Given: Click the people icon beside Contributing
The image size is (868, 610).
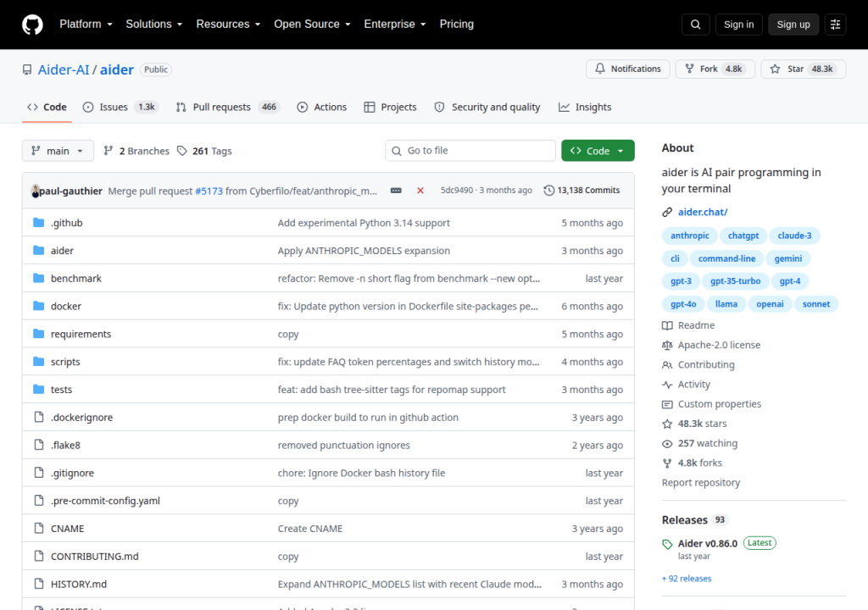Looking at the screenshot, I should pyautogui.click(x=667, y=365).
